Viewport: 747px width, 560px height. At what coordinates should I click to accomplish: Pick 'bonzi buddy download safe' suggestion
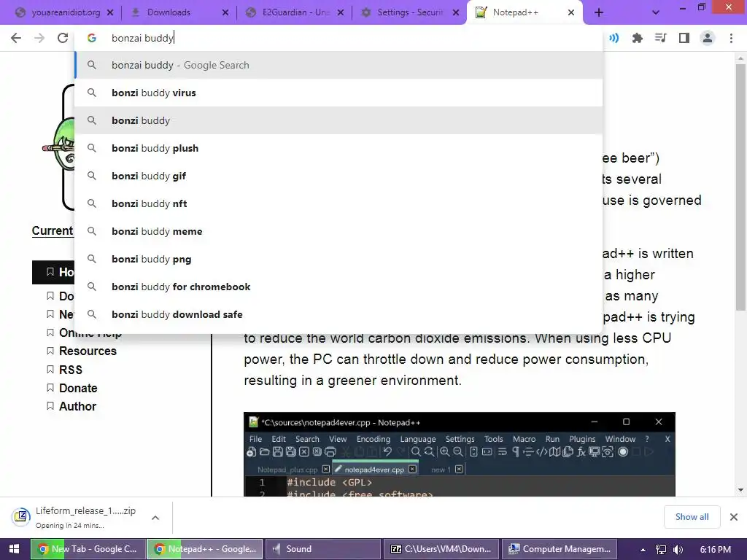[x=338, y=314]
